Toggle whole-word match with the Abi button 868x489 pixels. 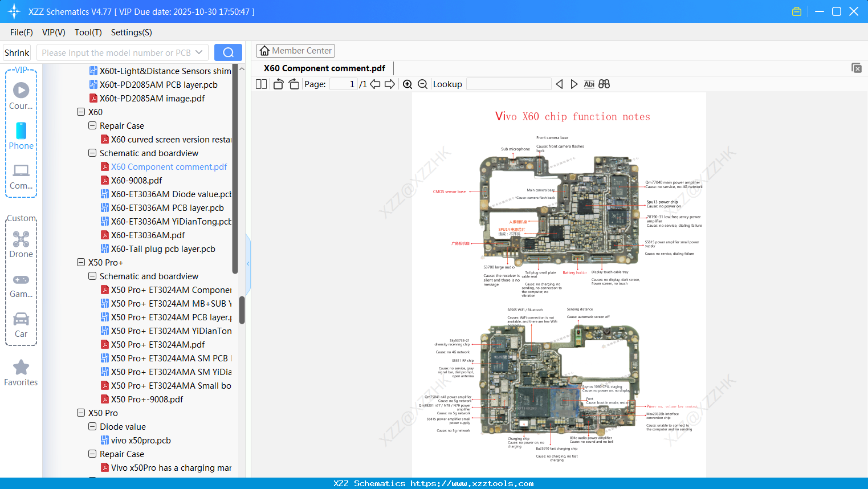click(589, 84)
